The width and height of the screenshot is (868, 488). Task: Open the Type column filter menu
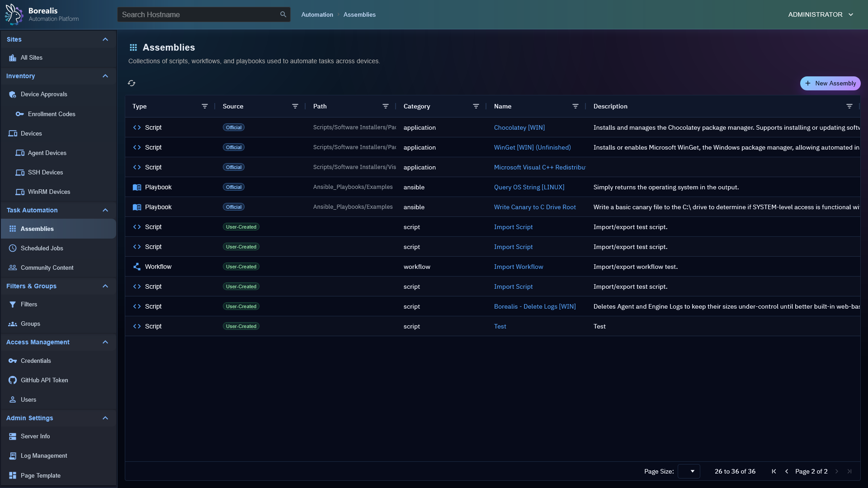[x=205, y=106]
